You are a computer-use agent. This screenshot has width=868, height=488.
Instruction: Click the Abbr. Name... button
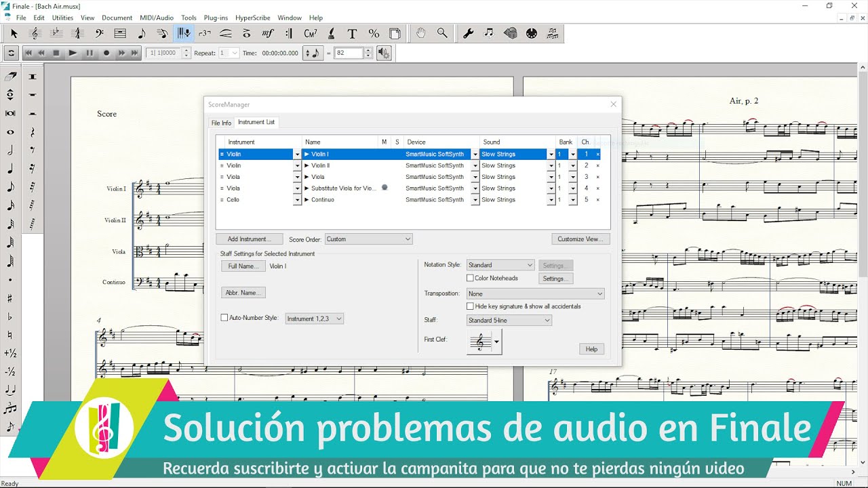[243, 293]
